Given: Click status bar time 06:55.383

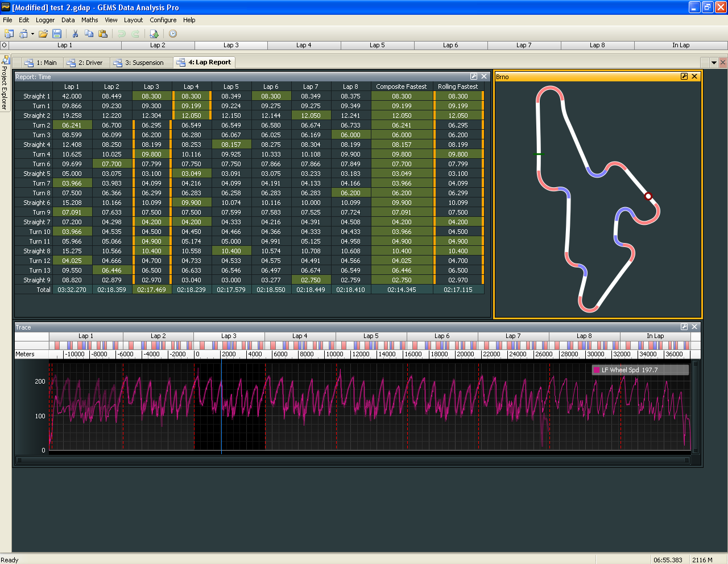Looking at the screenshot, I should pos(668,560).
